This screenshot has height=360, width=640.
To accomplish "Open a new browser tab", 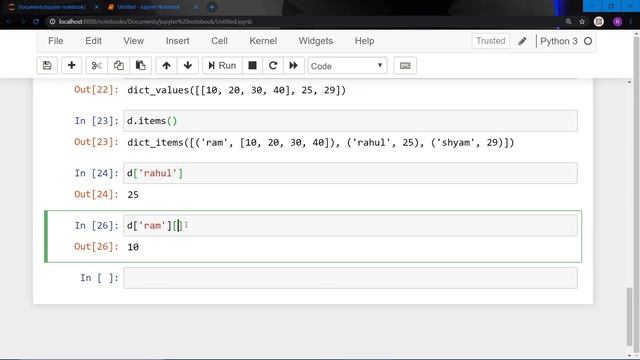I will 212,7.
